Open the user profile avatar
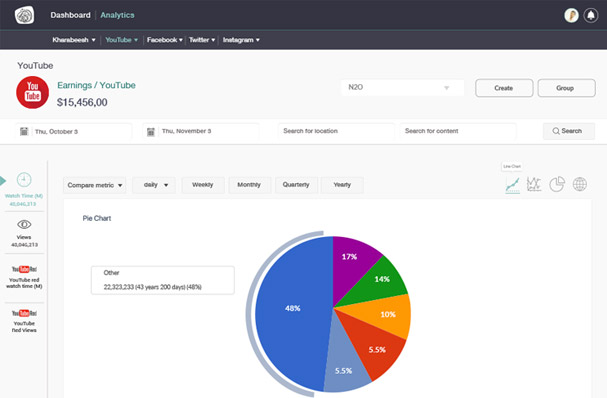Viewport: 607px width, 398px height. pyautogui.click(x=571, y=15)
